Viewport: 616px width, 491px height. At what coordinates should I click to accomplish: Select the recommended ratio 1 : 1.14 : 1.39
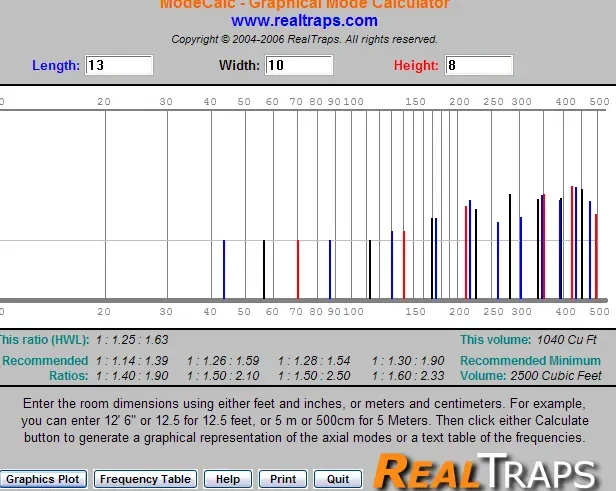pos(132,361)
